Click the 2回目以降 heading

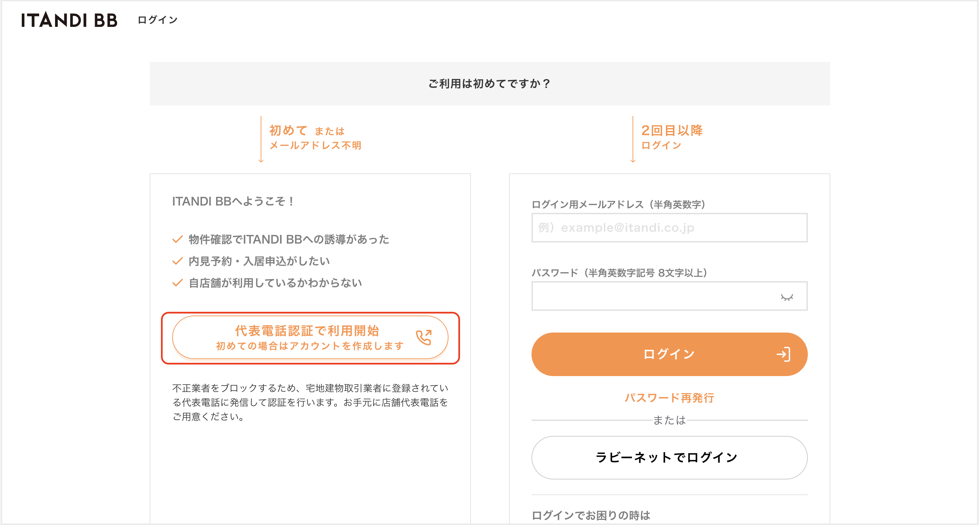coord(672,130)
